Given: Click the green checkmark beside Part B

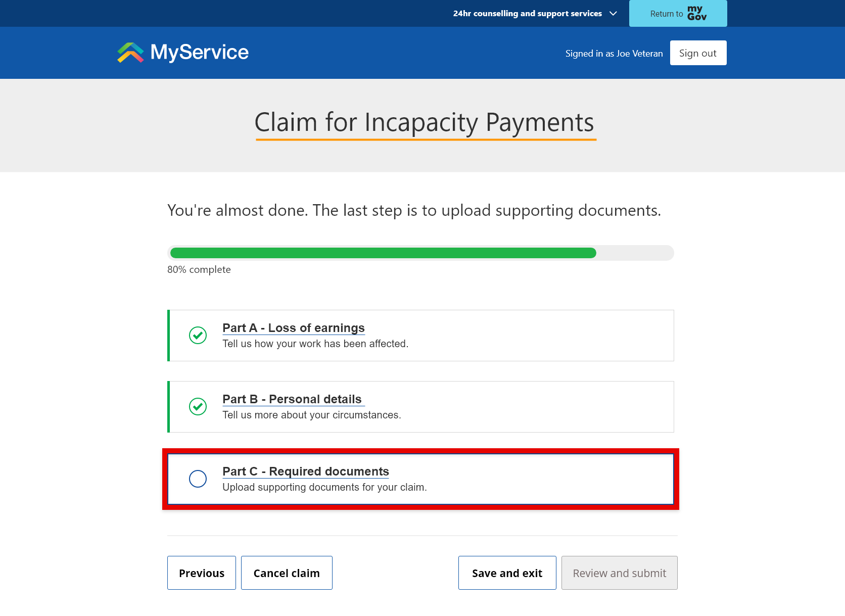Looking at the screenshot, I should pos(198,406).
